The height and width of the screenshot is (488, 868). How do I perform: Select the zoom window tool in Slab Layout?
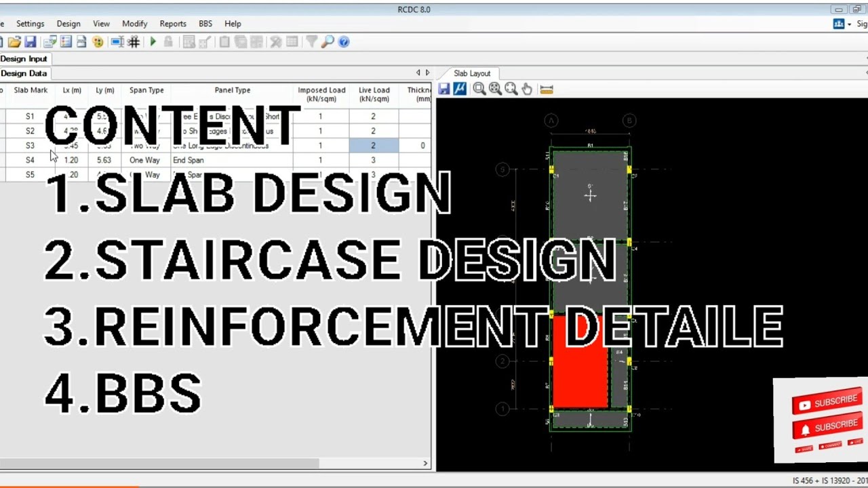pos(479,89)
